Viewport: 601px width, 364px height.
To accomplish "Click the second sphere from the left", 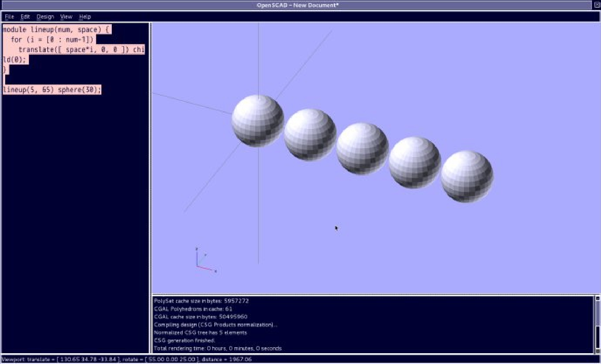I will [x=310, y=135].
